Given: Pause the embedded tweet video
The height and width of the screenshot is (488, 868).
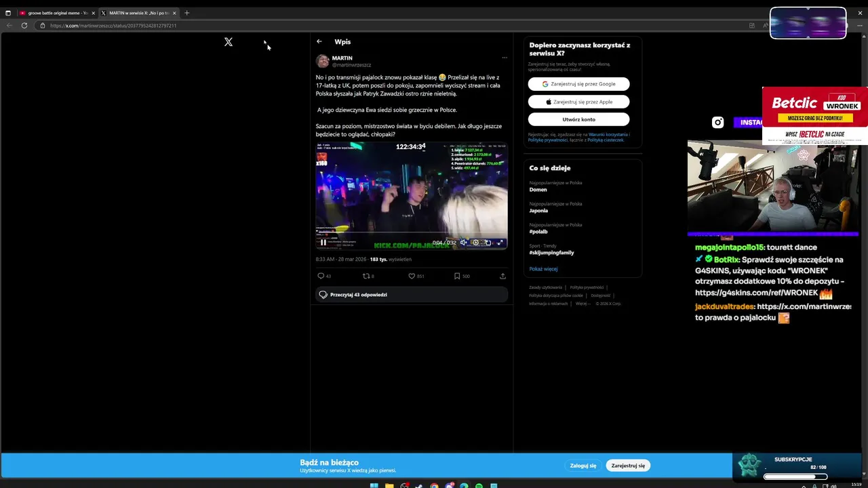Looking at the screenshot, I should [323, 242].
